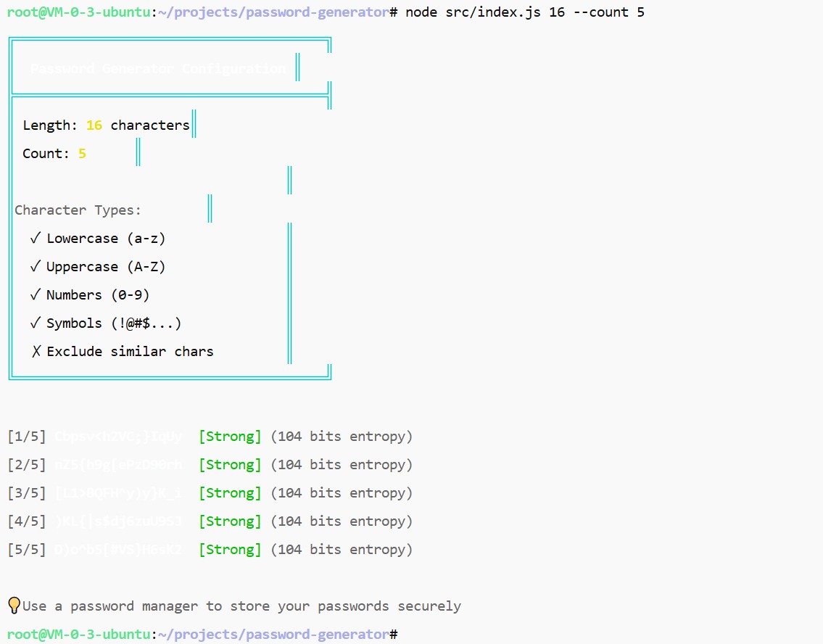Click the checkmark beside Symbols (!@#$...)
This screenshot has width=823, height=644.
[35, 323]
